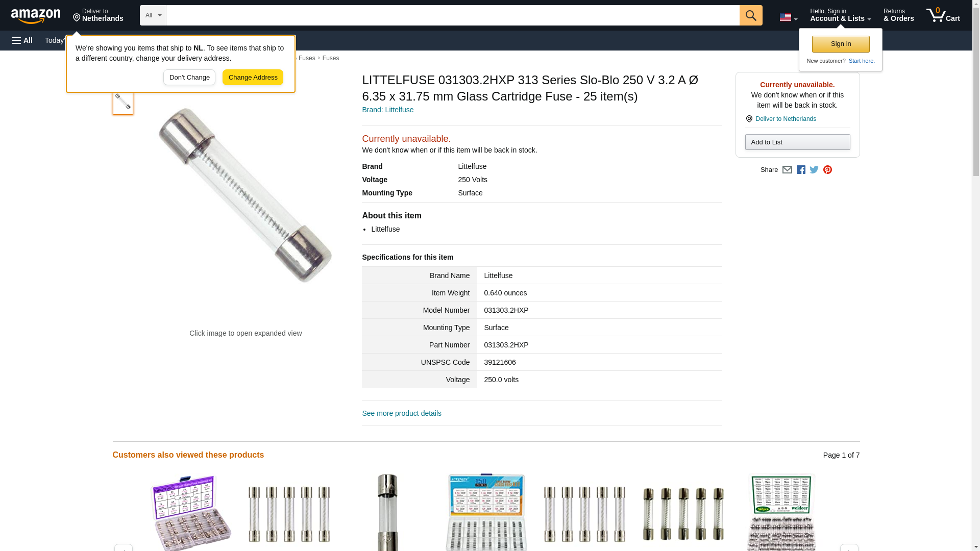This screenshot has height=551, width=980.
Task: Click the Brand: Littelfuse link
Action: click(388, 110)
